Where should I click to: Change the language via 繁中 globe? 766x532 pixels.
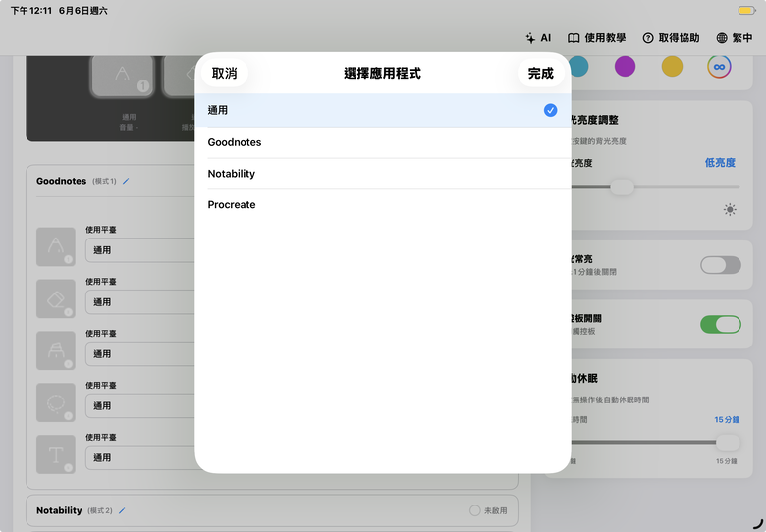pyautogui.click(x=735, y=38)
